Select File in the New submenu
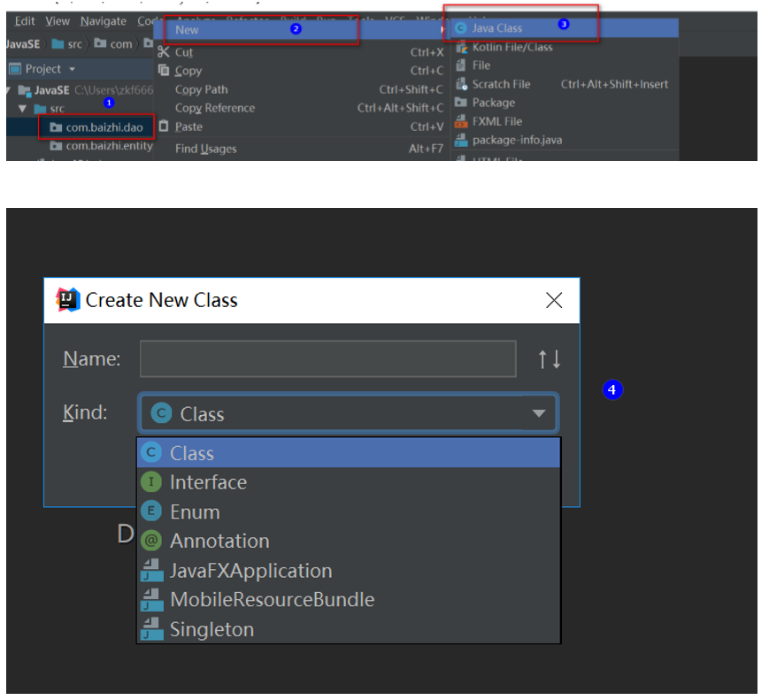Viewport: 769px width, 700px height. pyautogui.click(x=565, y=65)
